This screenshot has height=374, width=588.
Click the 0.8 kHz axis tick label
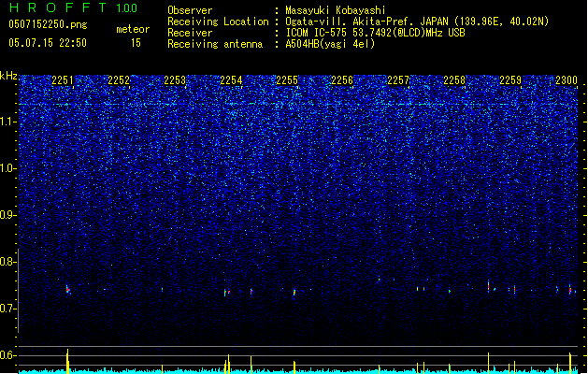(7, 262)
